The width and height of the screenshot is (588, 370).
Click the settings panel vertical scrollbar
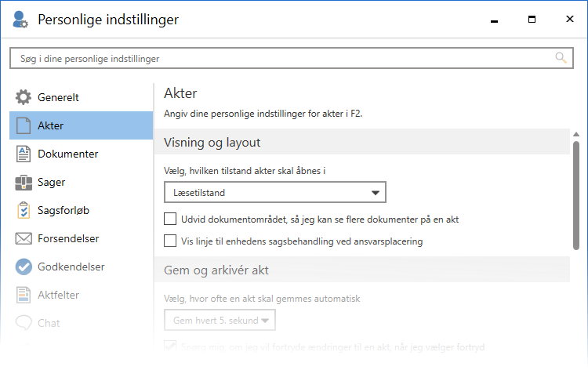click(576, 196)
